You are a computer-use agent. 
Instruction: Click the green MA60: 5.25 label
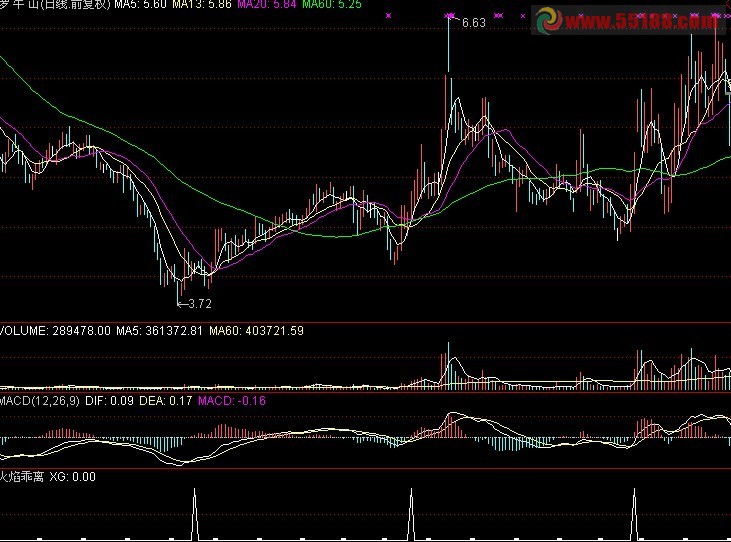tap(331, 4)
